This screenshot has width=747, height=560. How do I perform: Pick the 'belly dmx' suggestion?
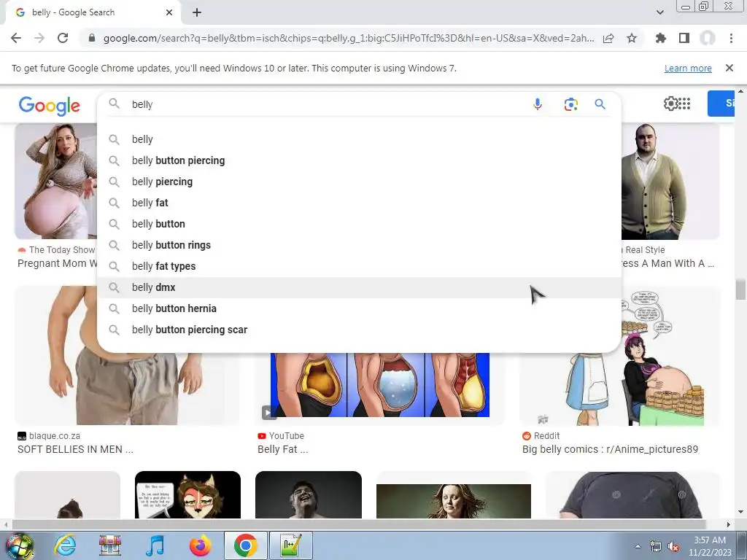[359, 287]
